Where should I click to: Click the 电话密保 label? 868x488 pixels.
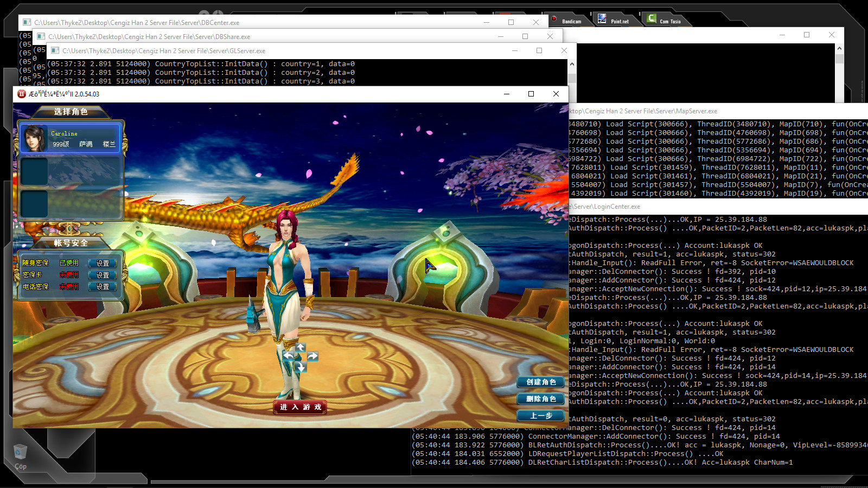pyautogui.click(x=36, y=286)
